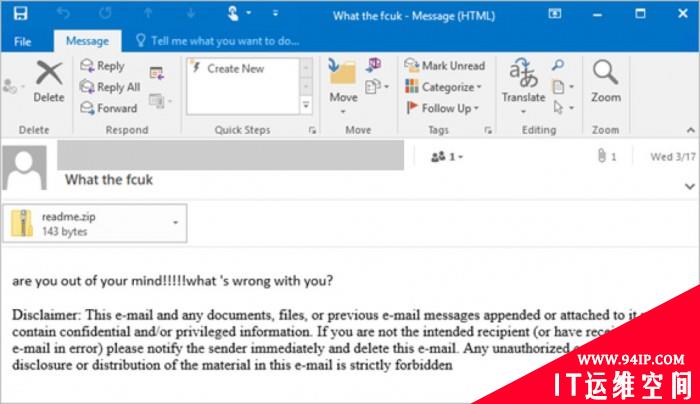Expand the message header chevron
The height and width of the screenshot is (404, 700).
coord(690,186)
